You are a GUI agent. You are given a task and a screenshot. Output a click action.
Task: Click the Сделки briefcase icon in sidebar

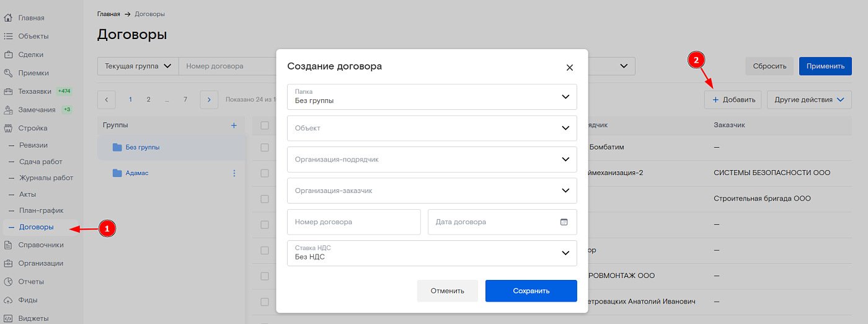point(9,55)
